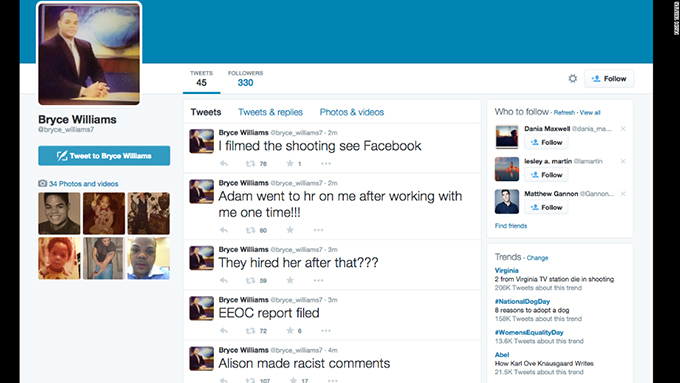Open the child photo thumbnail in media grid
Screen dimensions: 680x383
coord(59,258)
